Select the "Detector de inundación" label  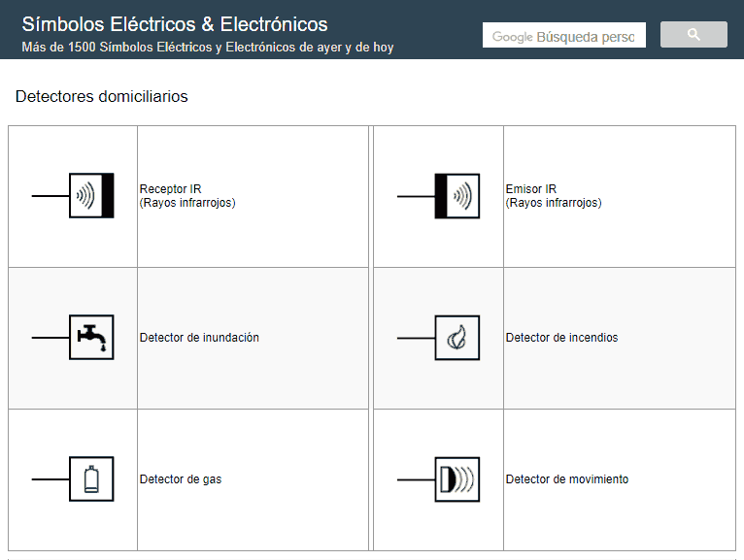click(x=199, y=338)
